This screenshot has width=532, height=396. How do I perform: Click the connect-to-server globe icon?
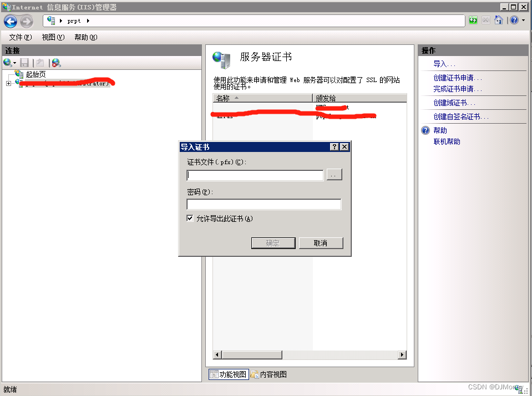7,63
